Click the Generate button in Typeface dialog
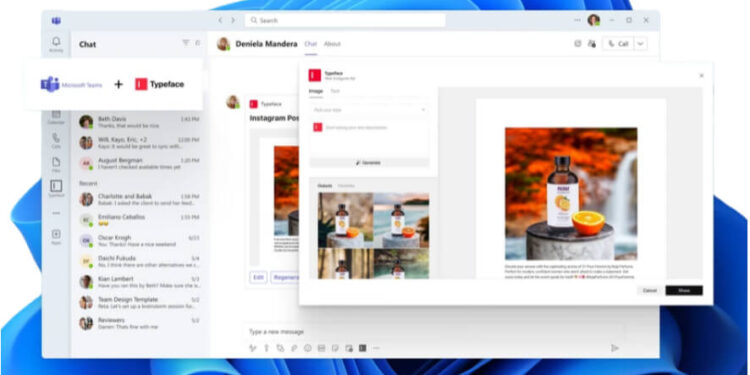Viewport: 750px width, 375px height. [369, 163]
